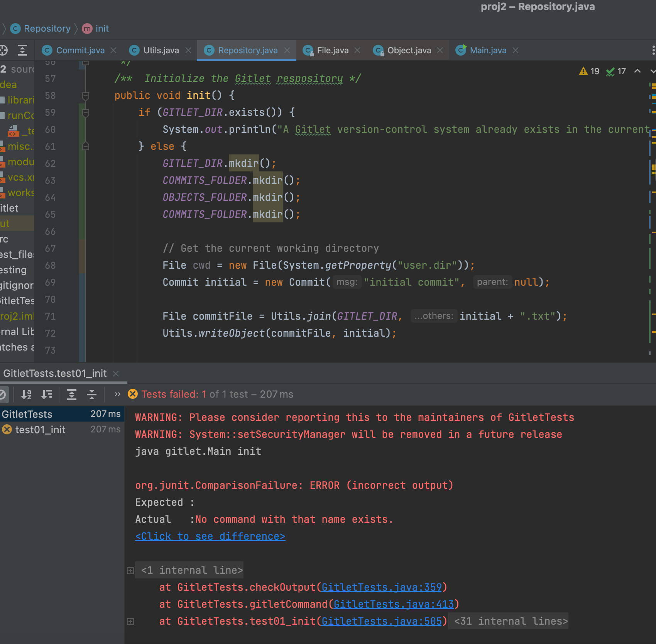Click the sort by duration icon
This screenshot has width=656, height=644.
coord(47,394)
